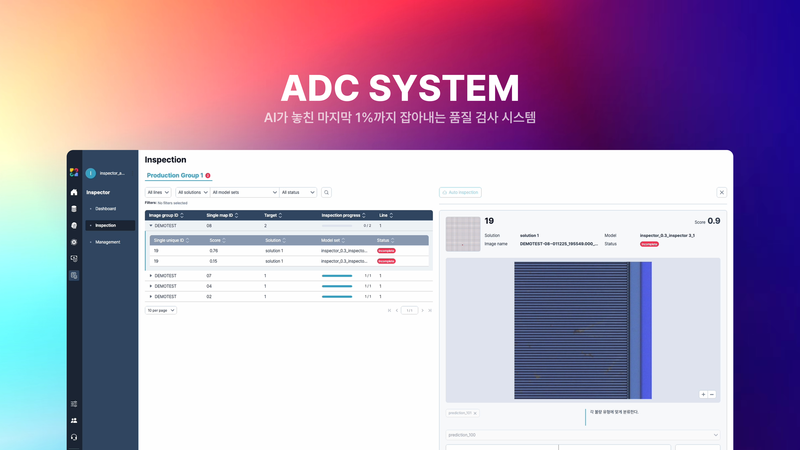Click the search magnifier beside the filters
Viewport: 800px width, 450px height.
click(x=326, y=192)
